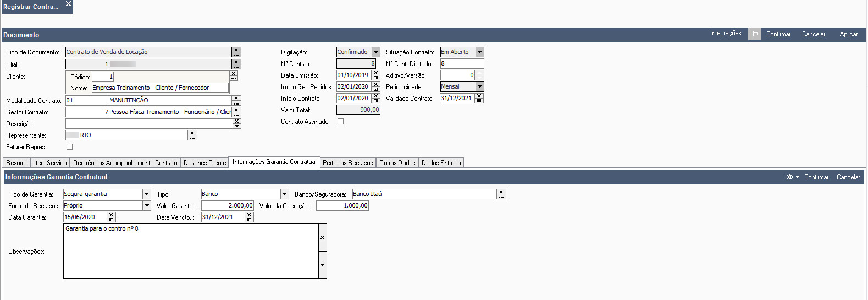Click inside the Observações text area
The height and width of the screenshot is (300, 868).
(190, 253)
